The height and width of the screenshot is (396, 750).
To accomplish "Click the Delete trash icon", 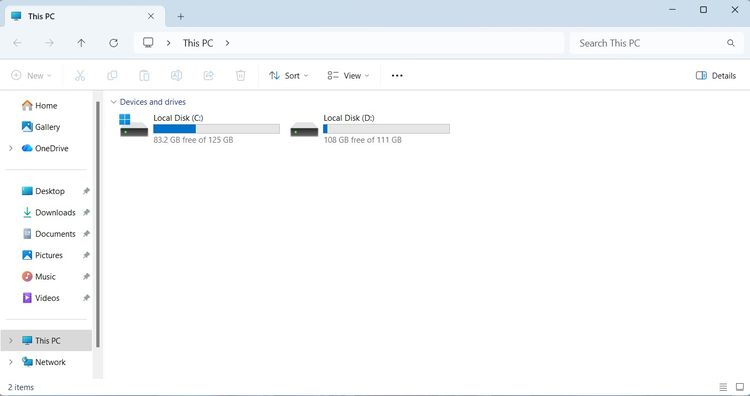I will pos(241,76).
